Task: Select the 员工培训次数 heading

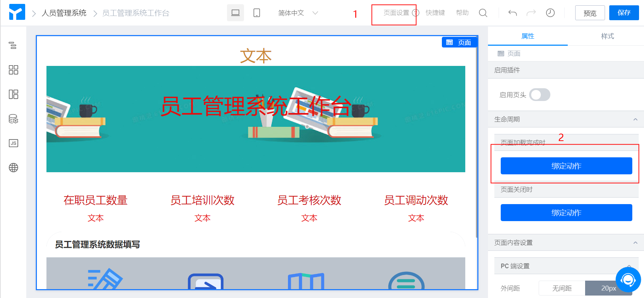Action: [202, 200]
